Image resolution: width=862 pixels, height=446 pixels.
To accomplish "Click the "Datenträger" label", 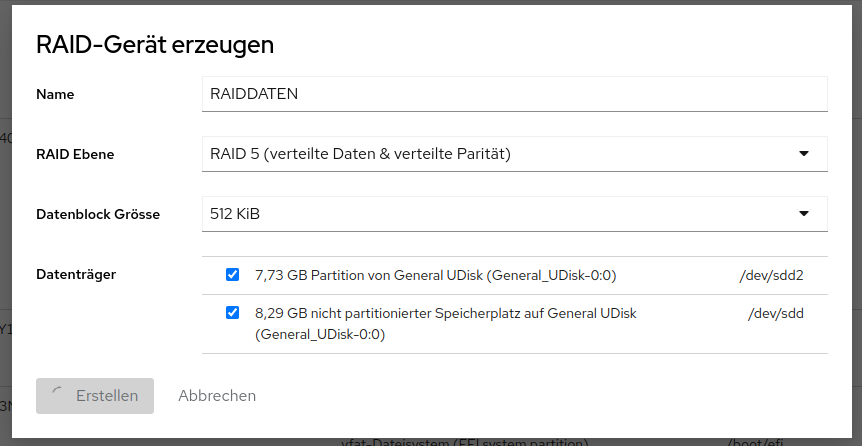I will pyautogui.click(x=76, y=273).
